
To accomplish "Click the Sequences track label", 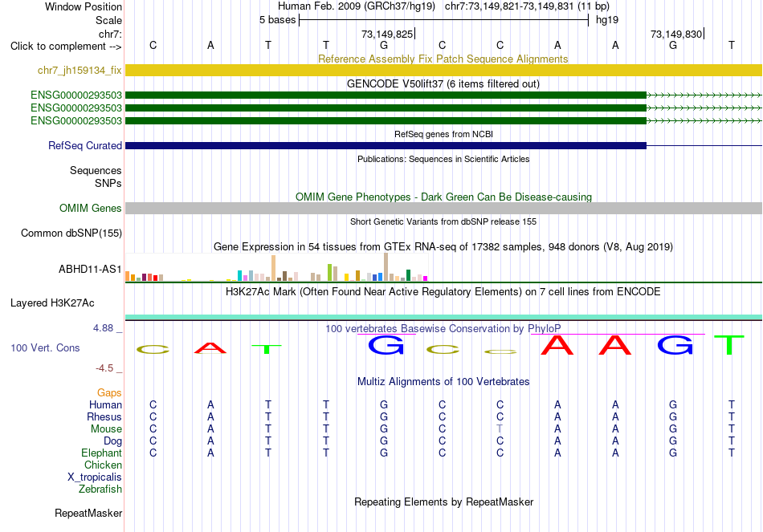I will (x=96, y=170).
